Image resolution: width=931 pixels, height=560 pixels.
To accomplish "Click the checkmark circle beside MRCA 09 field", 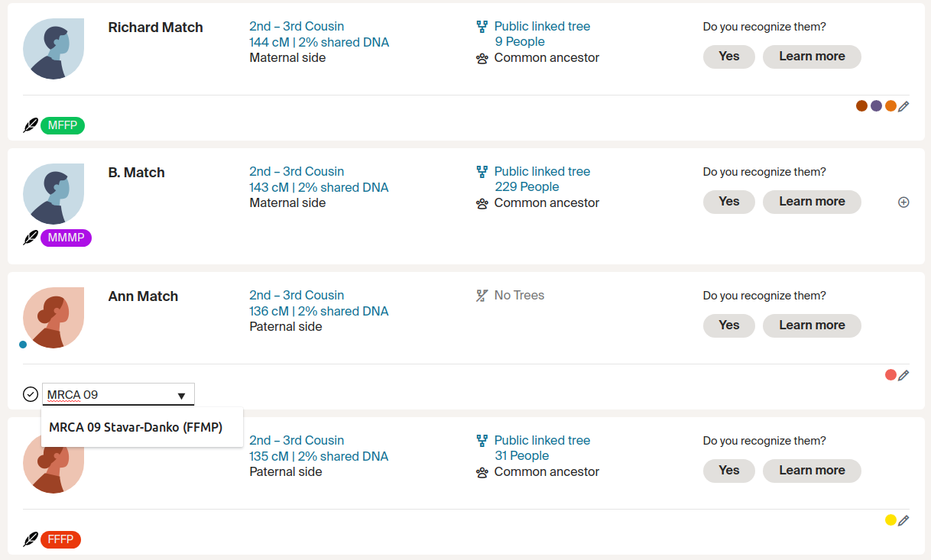I will [x=31, y=394].
